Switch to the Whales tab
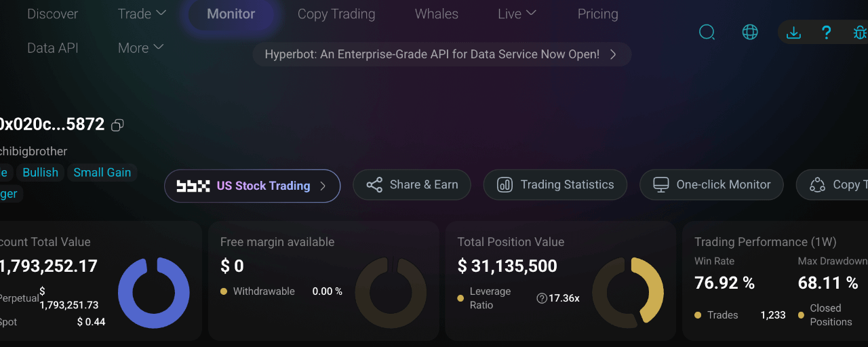868x347 pixels. (437, 14)
